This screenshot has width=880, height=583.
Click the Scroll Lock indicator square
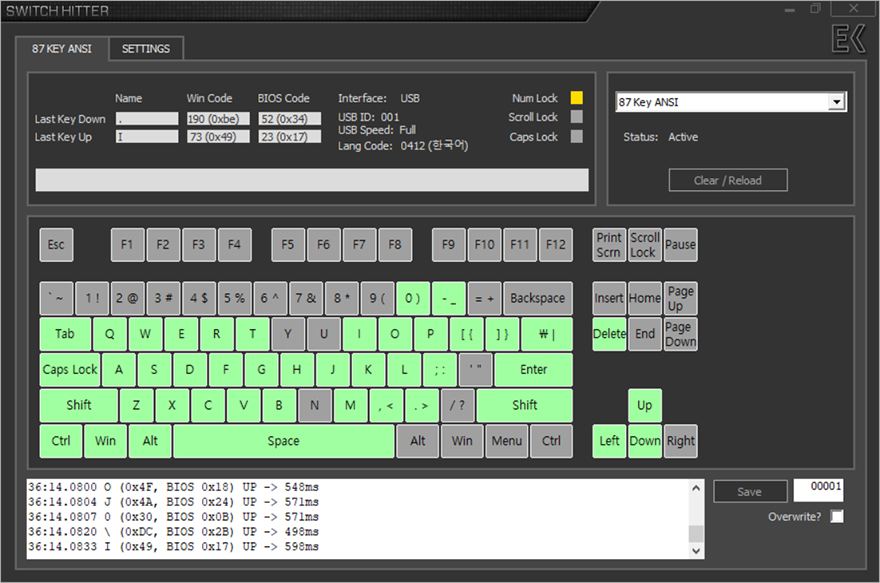[x=576, y=117]
